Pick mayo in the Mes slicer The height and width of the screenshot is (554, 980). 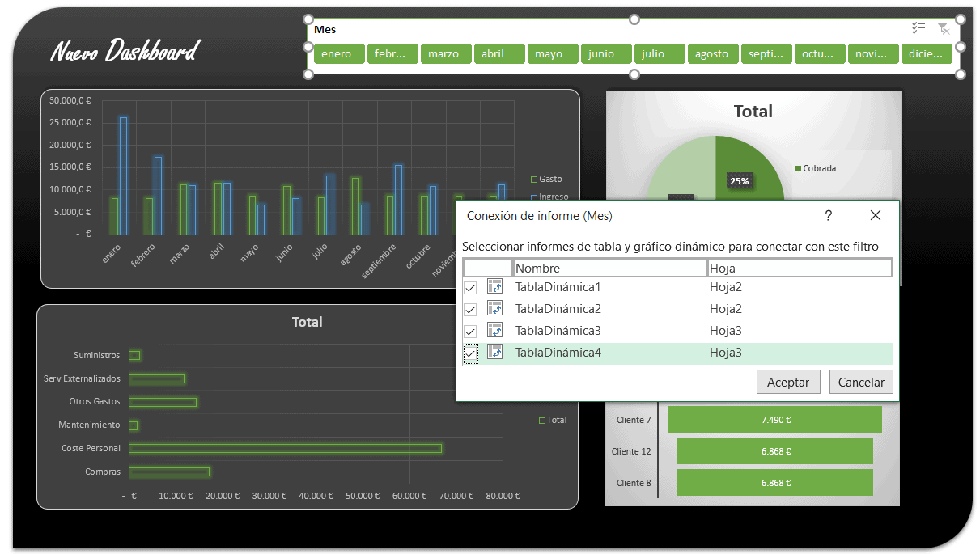click(552, 54)
